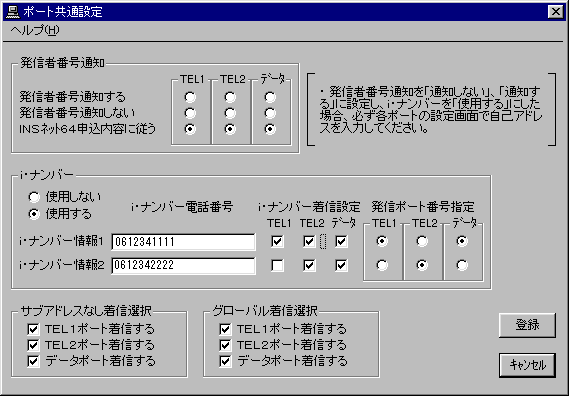Select 発信者番号通知しない for データ

click(x=270, y=113)
